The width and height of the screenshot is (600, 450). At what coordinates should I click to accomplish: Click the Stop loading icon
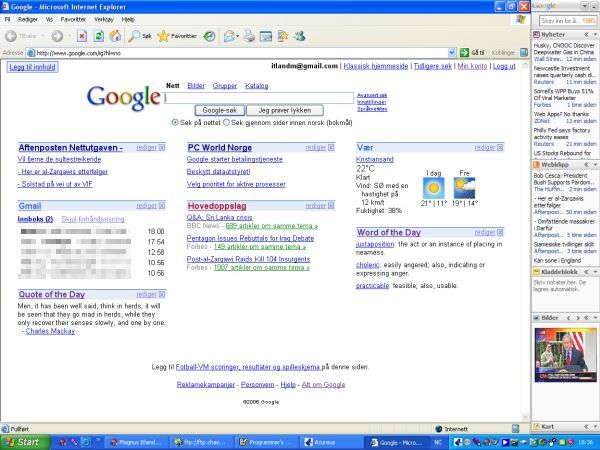82,36
